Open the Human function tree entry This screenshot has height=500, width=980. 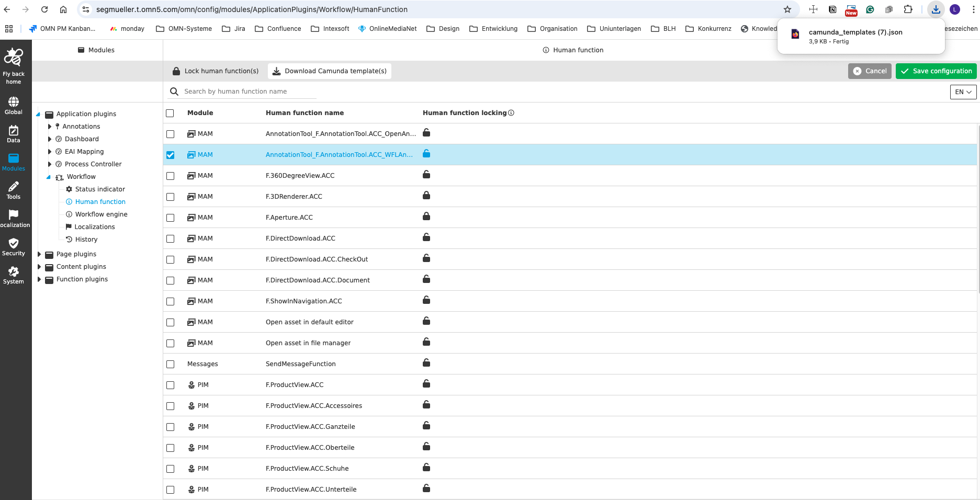(100, 201)
